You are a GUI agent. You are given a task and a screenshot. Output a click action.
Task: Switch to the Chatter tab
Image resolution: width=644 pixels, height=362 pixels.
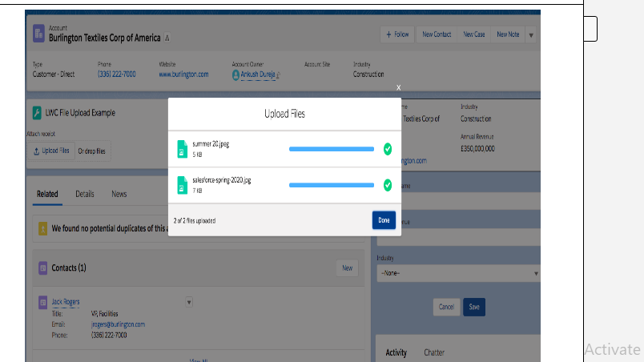click(x=434, y=352)
